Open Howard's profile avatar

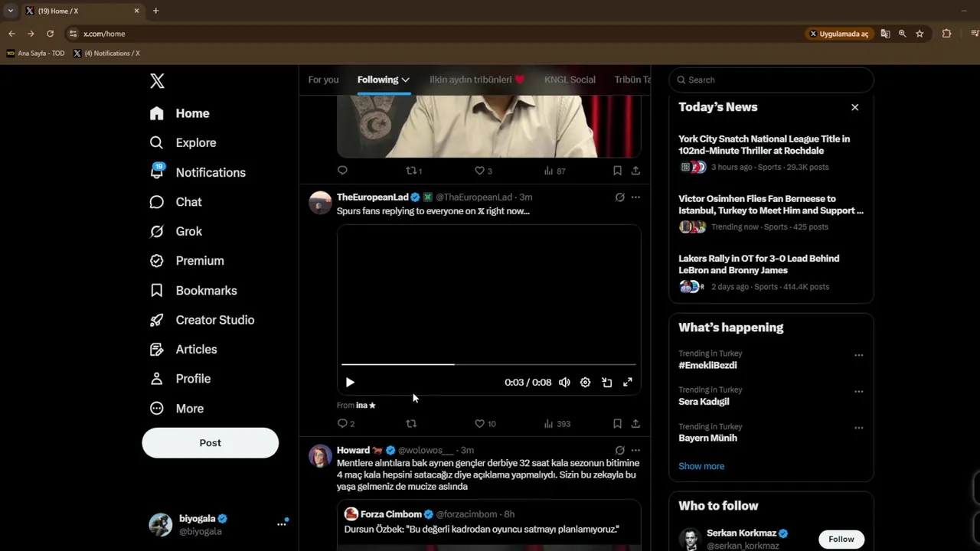pos(320,456)
